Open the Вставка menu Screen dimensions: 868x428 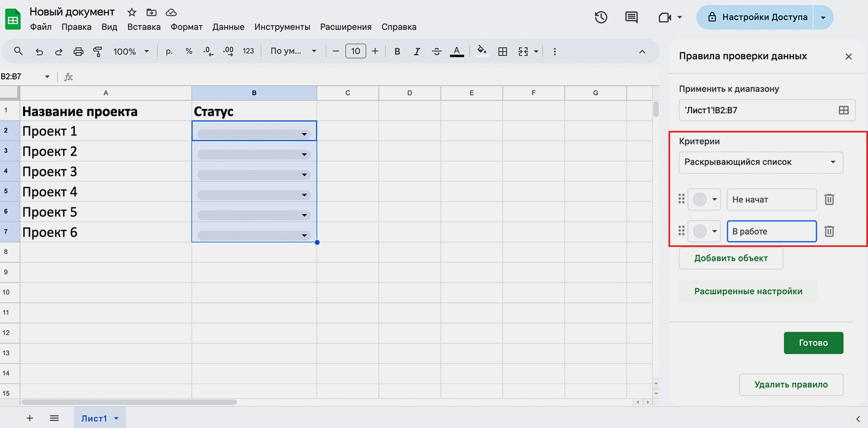[x=144, y=27]
